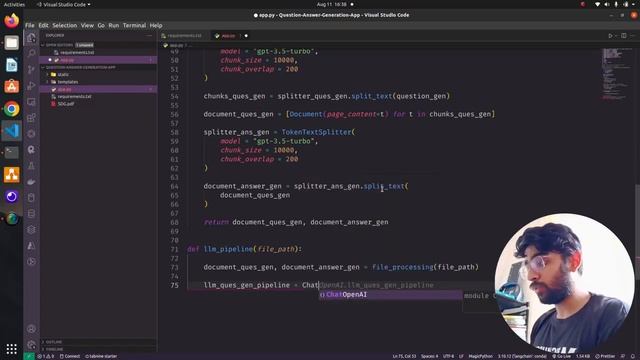Open Source Control in activity bar

tap(31, 69)
